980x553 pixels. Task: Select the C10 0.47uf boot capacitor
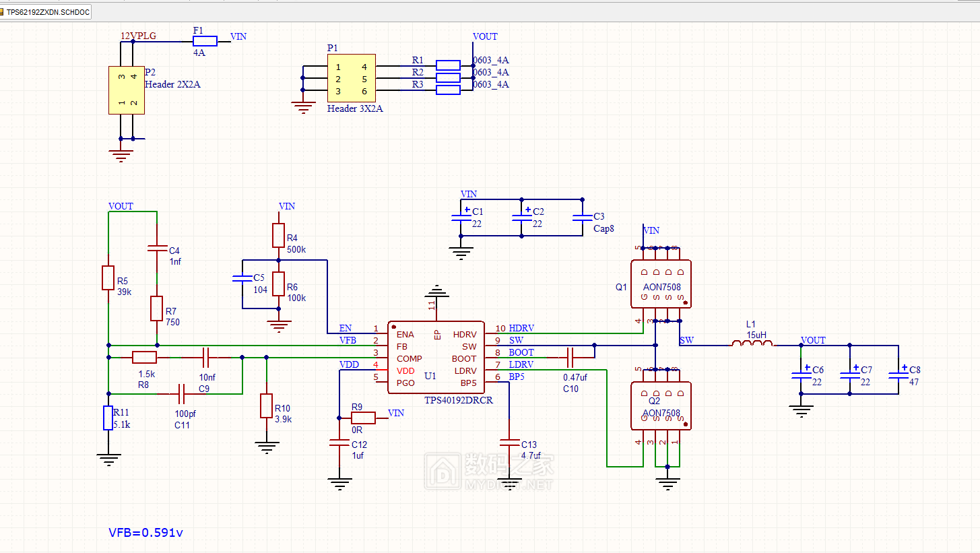point(570,356)
